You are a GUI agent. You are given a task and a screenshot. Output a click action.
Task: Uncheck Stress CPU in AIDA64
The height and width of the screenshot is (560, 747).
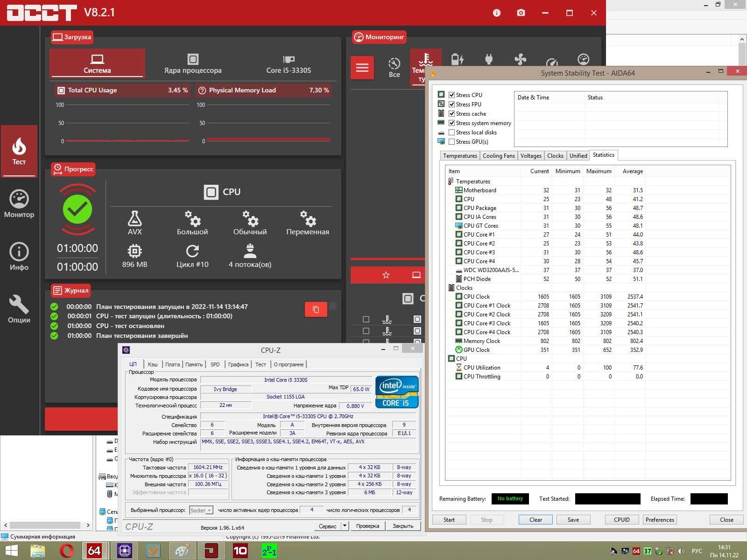[x=451, y=95]
